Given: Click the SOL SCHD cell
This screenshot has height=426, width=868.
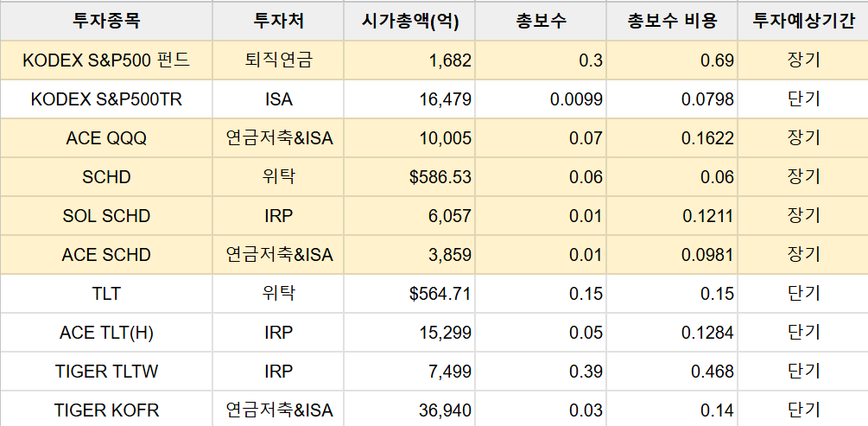Looking at the screenshot, I should pyautogui.click(x=106, y=216).
